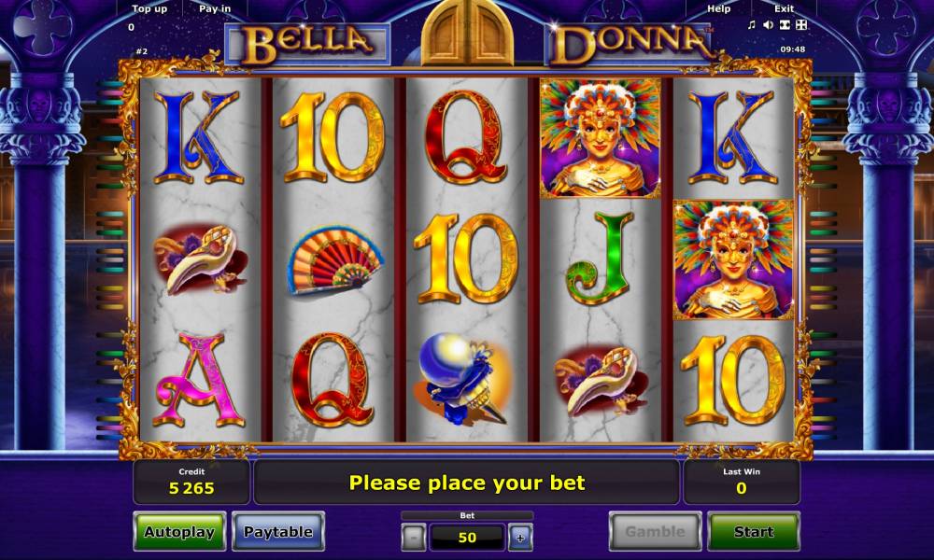Click the Bella Donna lady symbol on reel four
Image resolution: width=934 pixels, height=560 pixels.
click(601, 138)
